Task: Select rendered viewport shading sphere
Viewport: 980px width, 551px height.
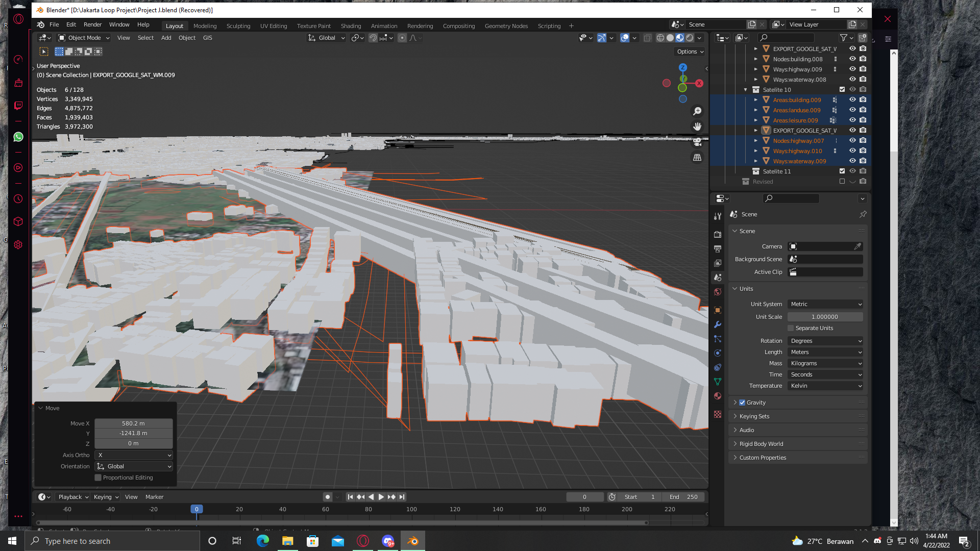Action: click(x=690, y=38)
